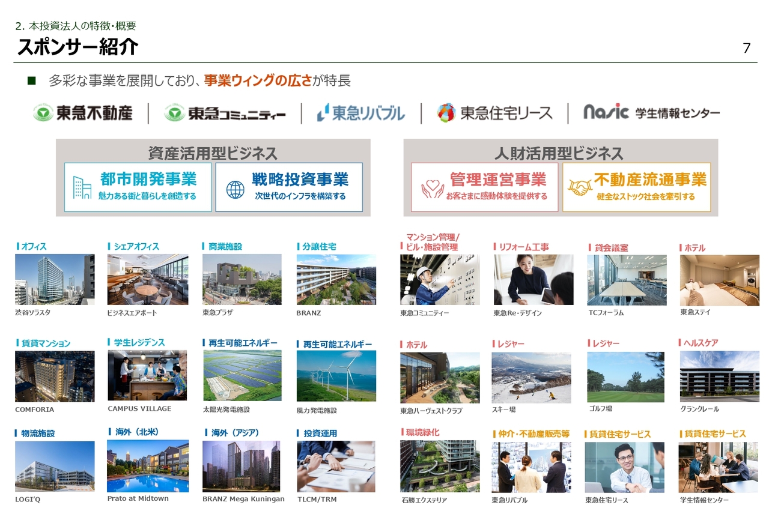The height and width of the screenshot is (532, 769).
Task: Open the 東急プラザ commercial facility photo
Action: [x=242, y=280]
